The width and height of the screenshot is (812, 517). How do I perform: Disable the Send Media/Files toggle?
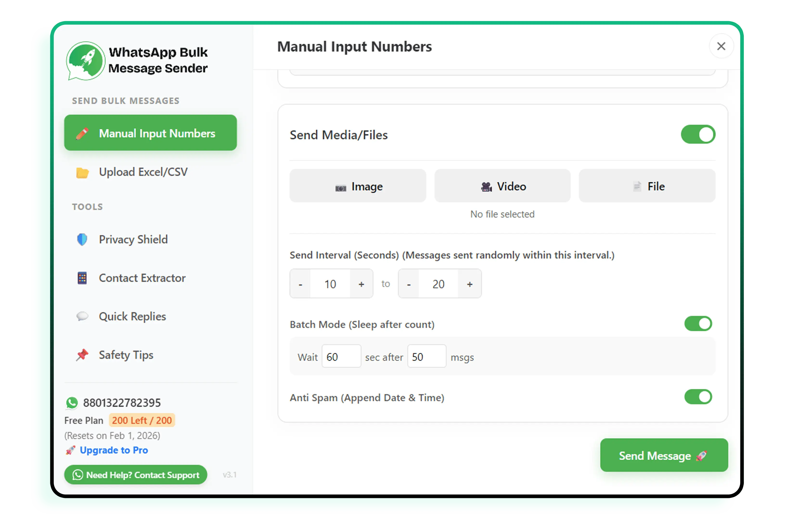click(x=698, y=135)
